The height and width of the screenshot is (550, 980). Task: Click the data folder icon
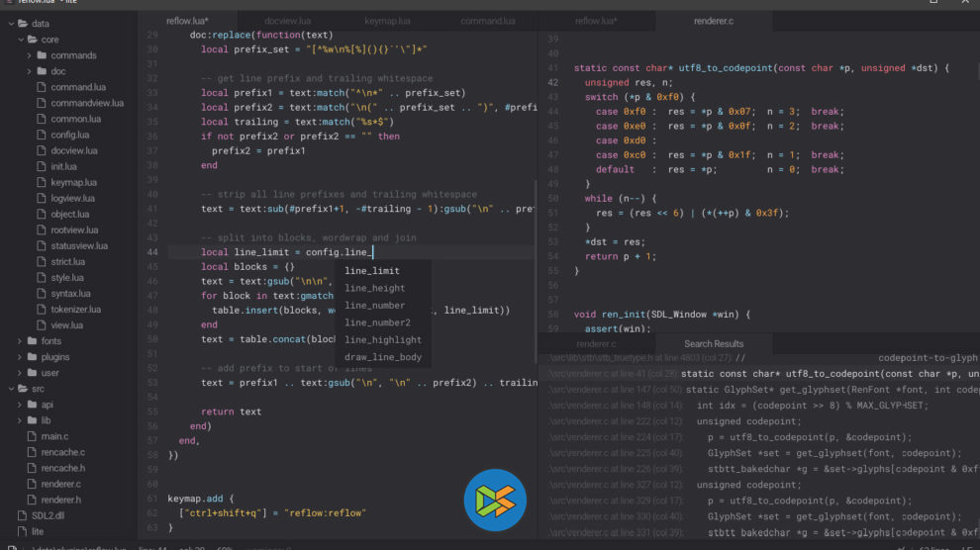(x=23, y=23)
